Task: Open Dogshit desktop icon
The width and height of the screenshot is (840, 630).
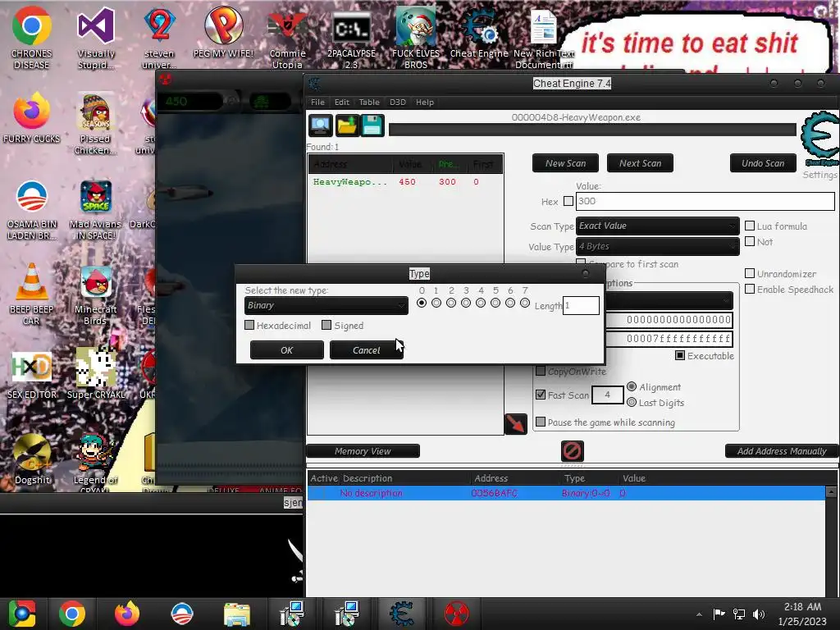Action: [x=32, y=459]
